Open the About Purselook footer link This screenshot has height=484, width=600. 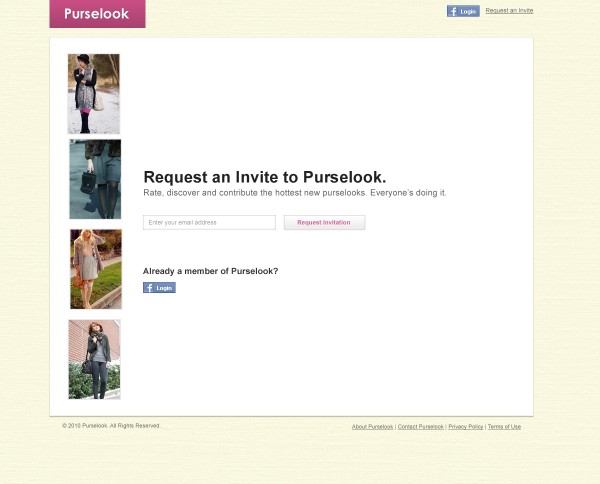pos(372,427)
